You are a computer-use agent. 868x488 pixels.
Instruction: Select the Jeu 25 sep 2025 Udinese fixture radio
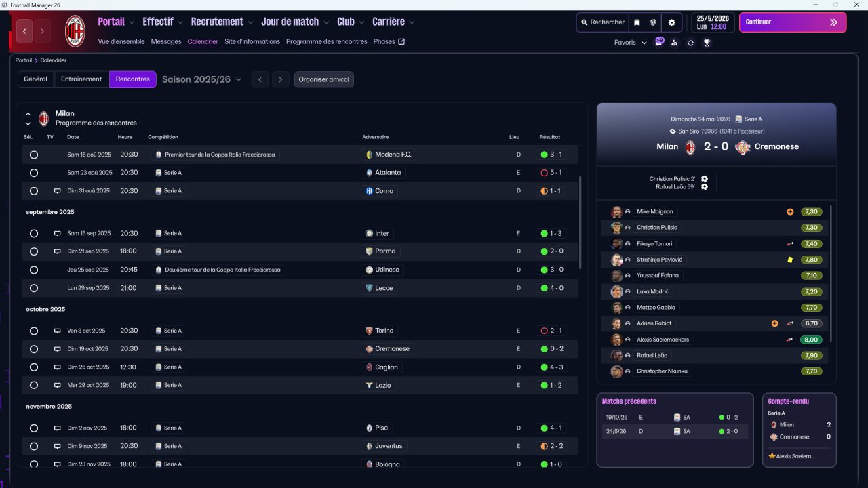[34, 270]
